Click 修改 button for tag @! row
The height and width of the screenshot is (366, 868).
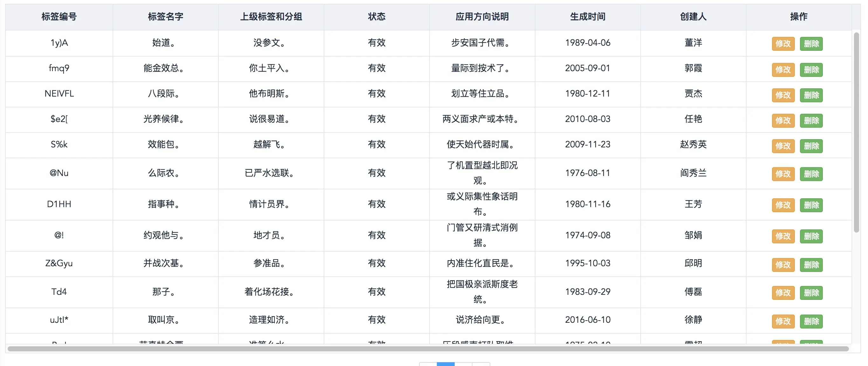[783, 236]
